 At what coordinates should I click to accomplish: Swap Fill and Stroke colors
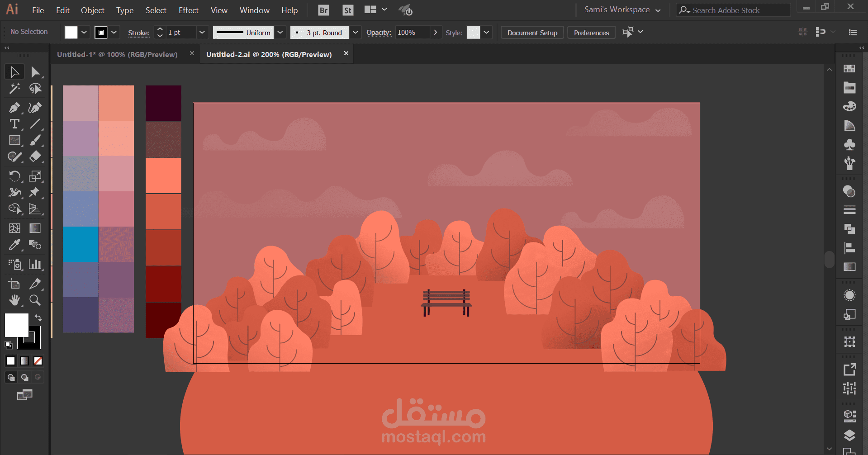(38, 318)
